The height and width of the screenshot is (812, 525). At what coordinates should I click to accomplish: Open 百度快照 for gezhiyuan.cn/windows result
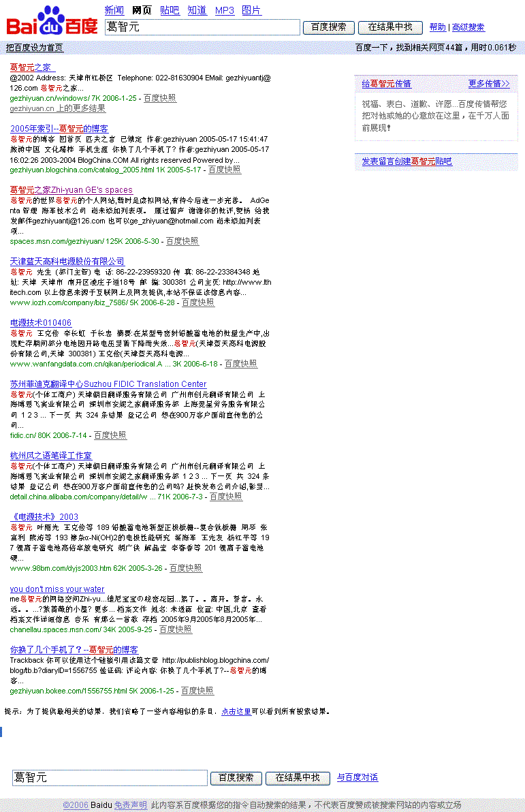160,98
